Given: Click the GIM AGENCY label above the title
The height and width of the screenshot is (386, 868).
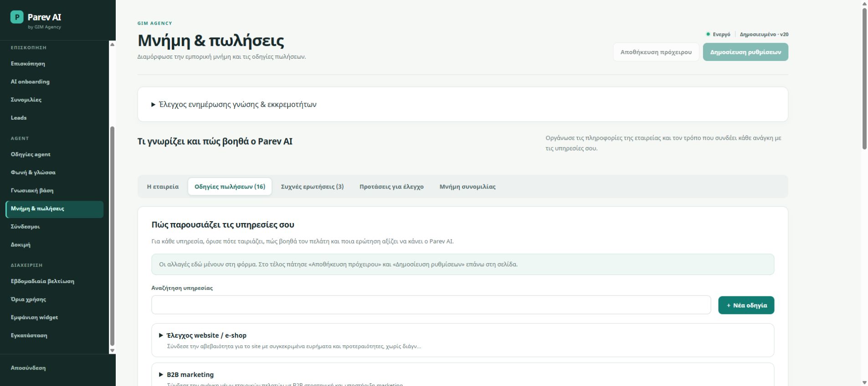Looking at the screenshot, I should [155, 23].
